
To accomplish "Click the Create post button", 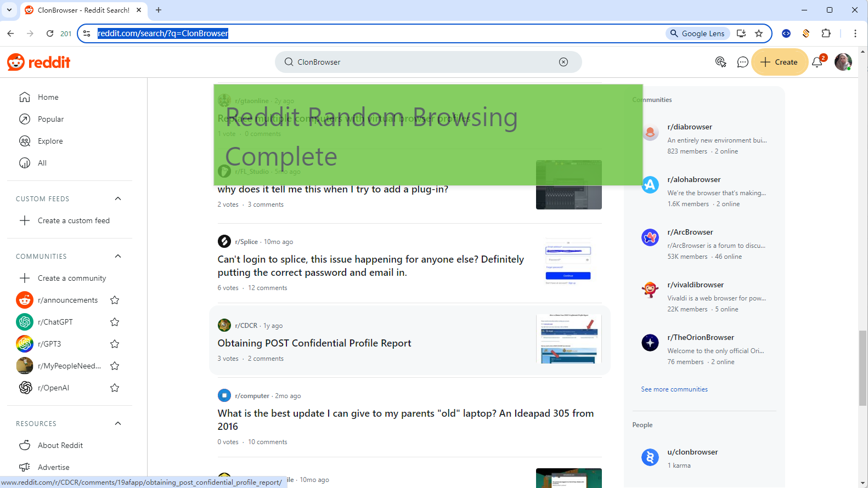I will pos(779,62).
